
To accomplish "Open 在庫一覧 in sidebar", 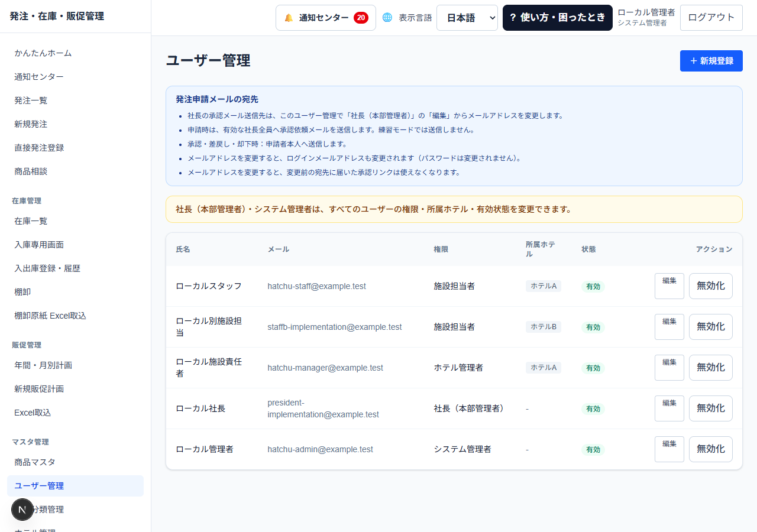I will [x=75, y=221].
